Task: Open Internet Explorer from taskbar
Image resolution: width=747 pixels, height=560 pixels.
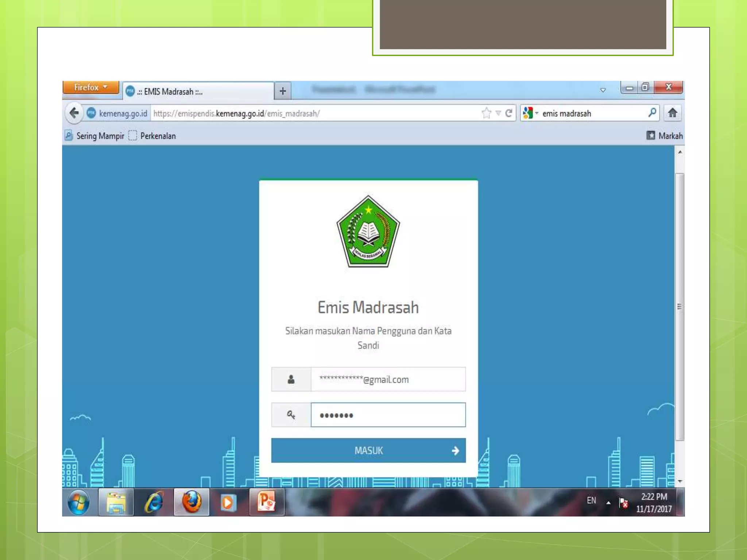Action: coord(154,502)
